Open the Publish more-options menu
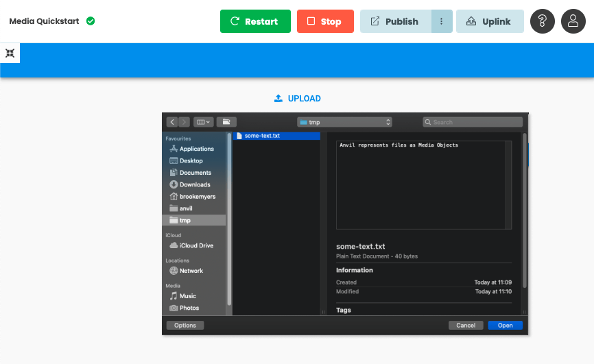 442,21
